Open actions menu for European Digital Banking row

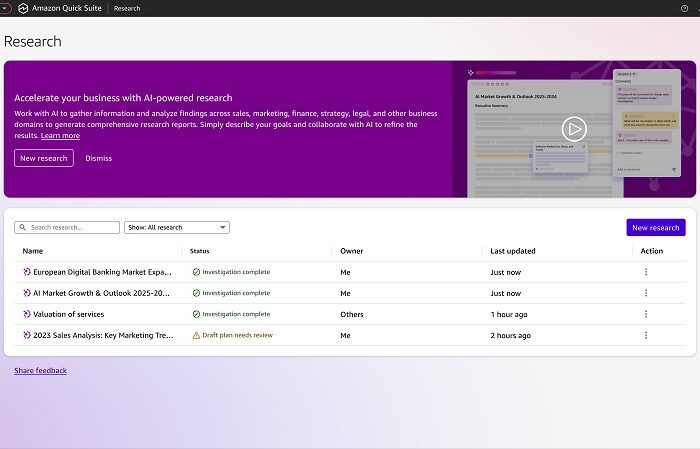(646, 272)
